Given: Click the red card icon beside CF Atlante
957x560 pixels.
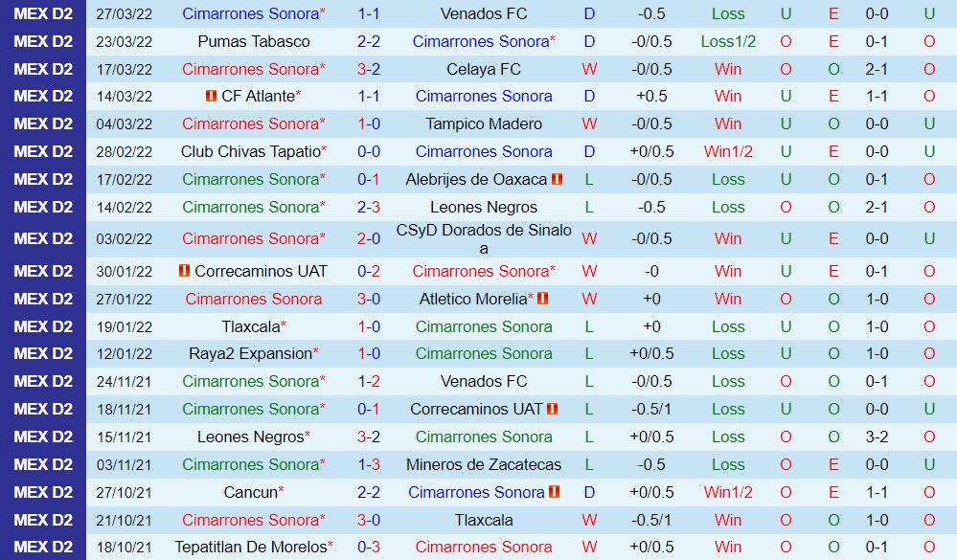Looking at the screenshot, I should point(211,97).
